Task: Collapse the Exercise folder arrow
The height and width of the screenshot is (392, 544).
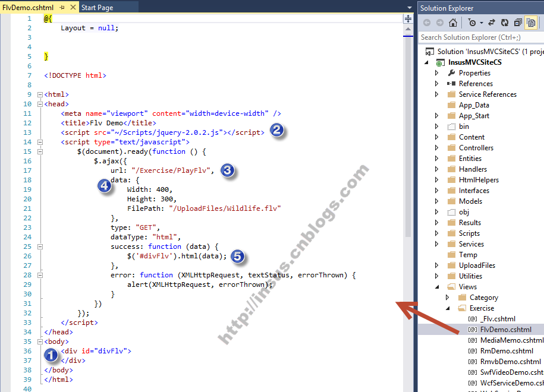Action: point(448,308)
